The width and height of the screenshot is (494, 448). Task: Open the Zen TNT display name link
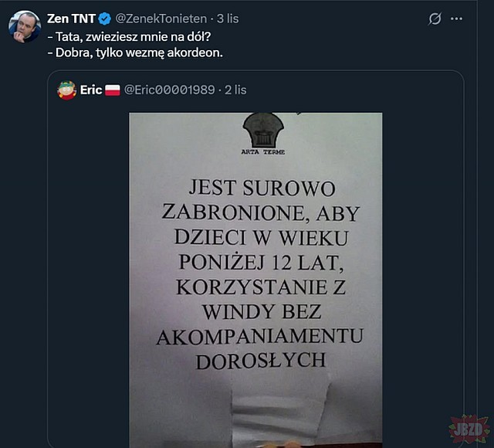[71, 19]
